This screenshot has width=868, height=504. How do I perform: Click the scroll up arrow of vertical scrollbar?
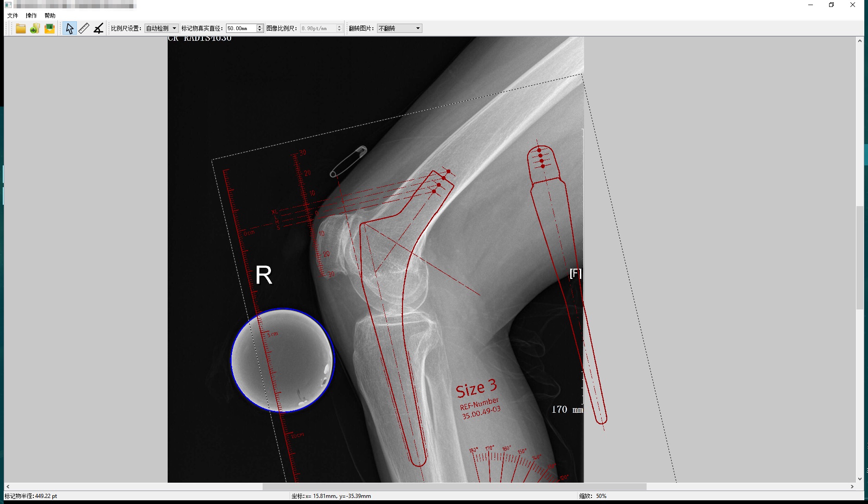[x=860, y=41]
